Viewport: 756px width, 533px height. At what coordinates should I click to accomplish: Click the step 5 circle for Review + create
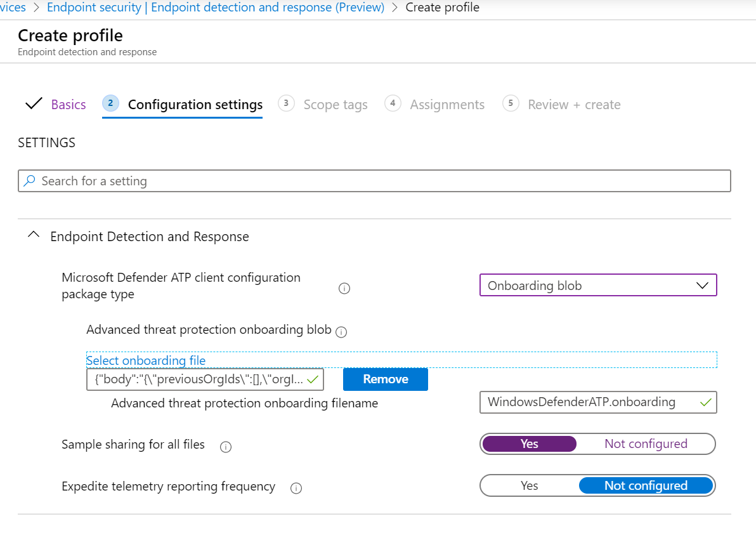point(511,103)
